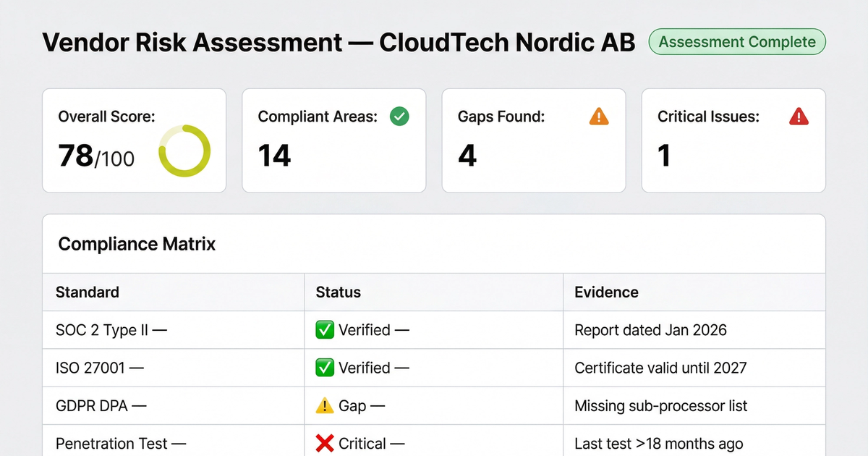
Task: Open the Gaps Found card
Action: click(533, 140)
